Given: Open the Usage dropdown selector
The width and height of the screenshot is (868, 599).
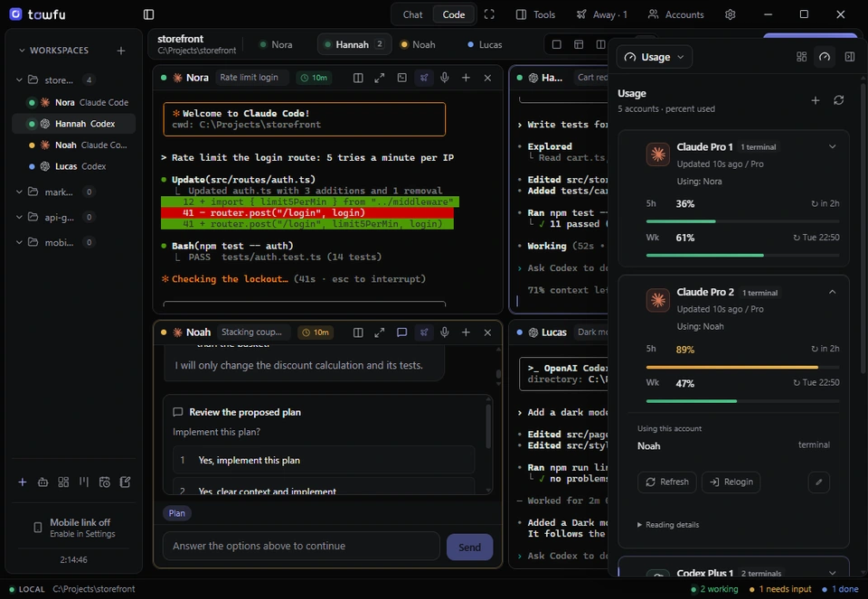Looking at the screenshot, I should click(654, 57).
